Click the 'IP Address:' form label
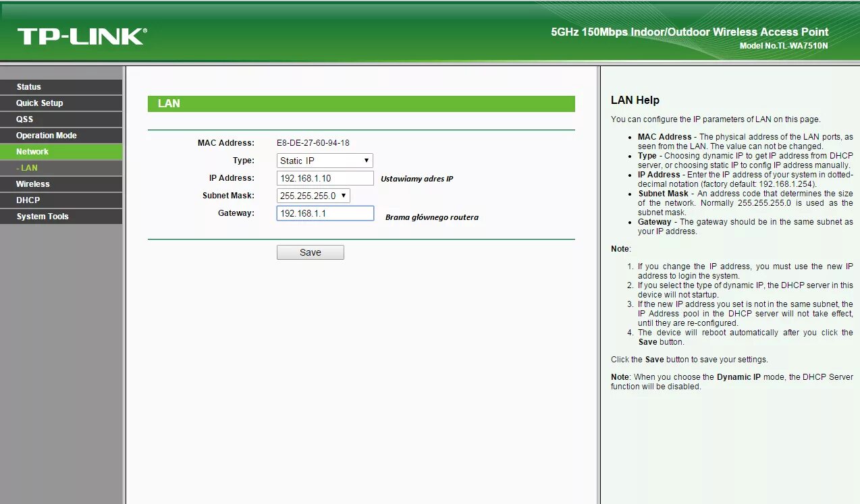The width and height of the screenshot is (860, 504). (x=232, y=178)
